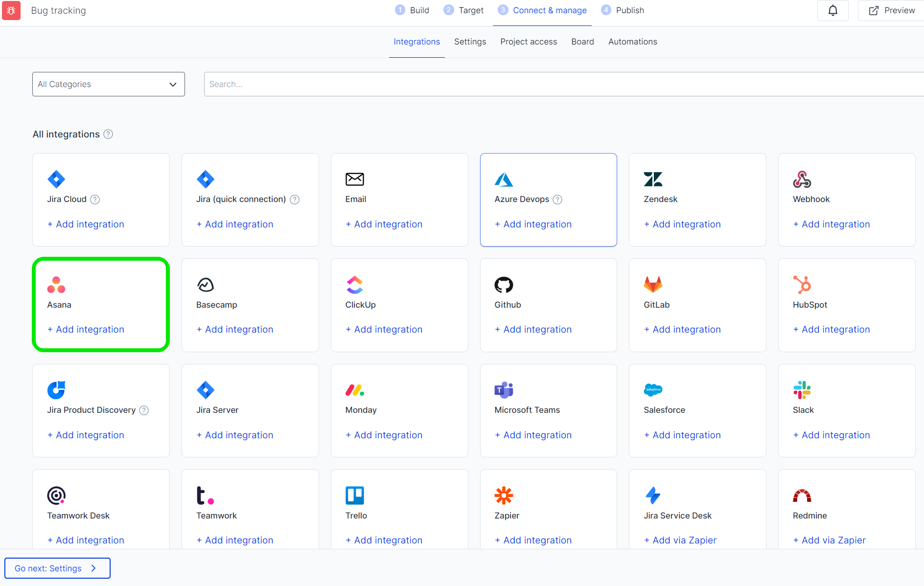Viewport: 924px width, 586px height.
Task: Click the Preview button
Action: point(891,10)
